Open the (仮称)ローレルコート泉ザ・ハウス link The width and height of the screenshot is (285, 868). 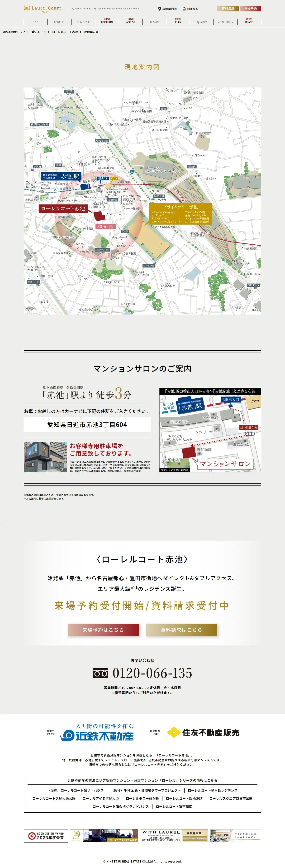pyautogui.click(x=76, y=790)
